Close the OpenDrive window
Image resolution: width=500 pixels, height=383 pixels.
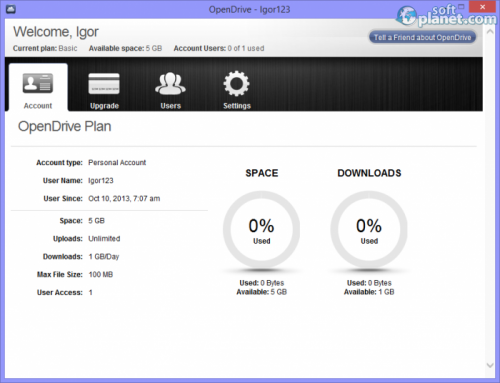point(482,7)
